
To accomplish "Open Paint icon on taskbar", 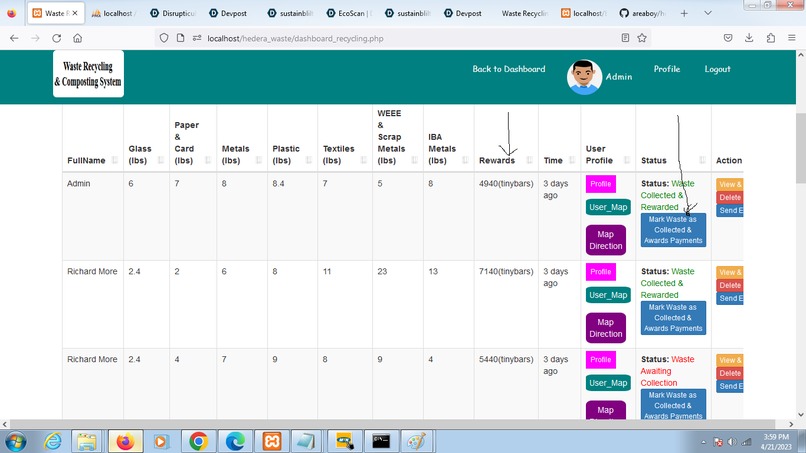I will click(416, 441).
